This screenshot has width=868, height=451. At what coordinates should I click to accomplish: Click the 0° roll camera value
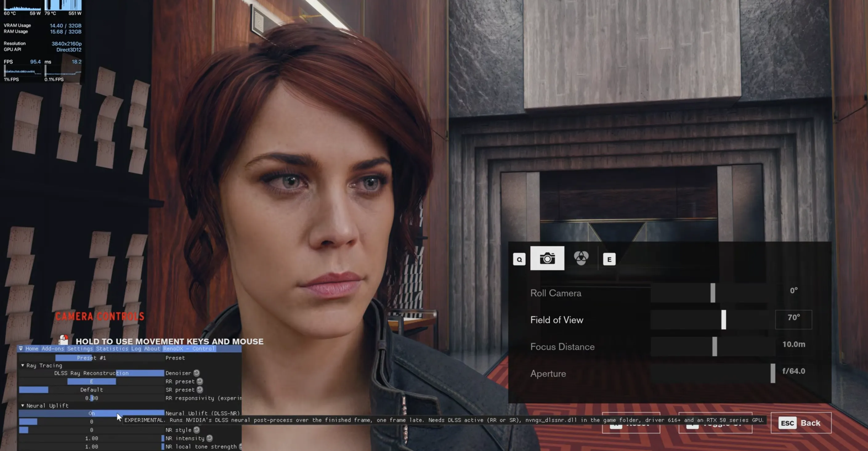793,290
